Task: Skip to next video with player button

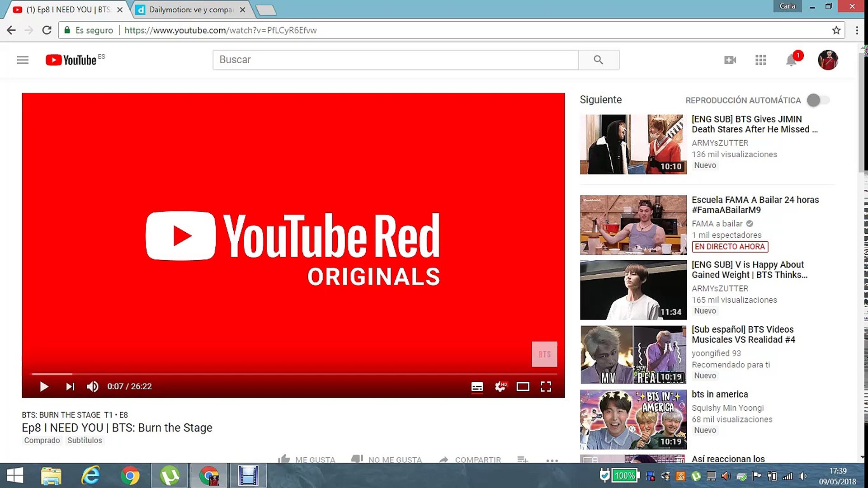Action: click(70, 386)
